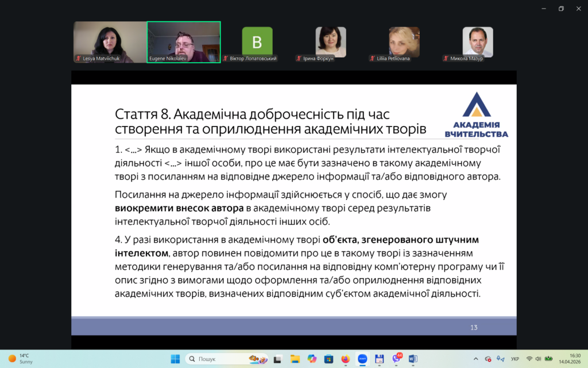Launch Copilot from the taskbar
588x368 pixels.
click(312, 359)
